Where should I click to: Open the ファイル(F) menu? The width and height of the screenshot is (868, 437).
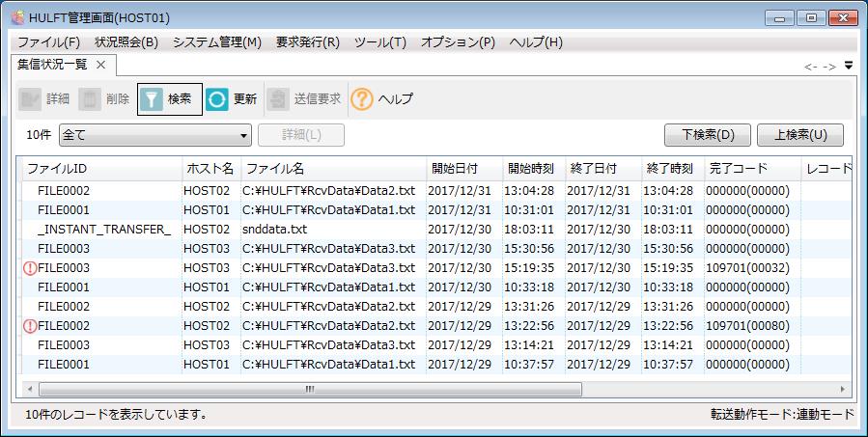point(49,42)
